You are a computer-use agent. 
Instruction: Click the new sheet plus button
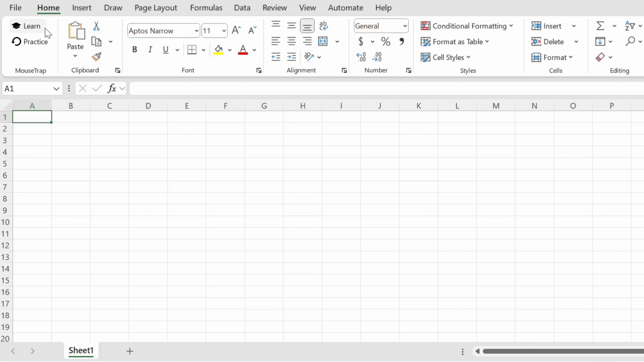[130, 351]
